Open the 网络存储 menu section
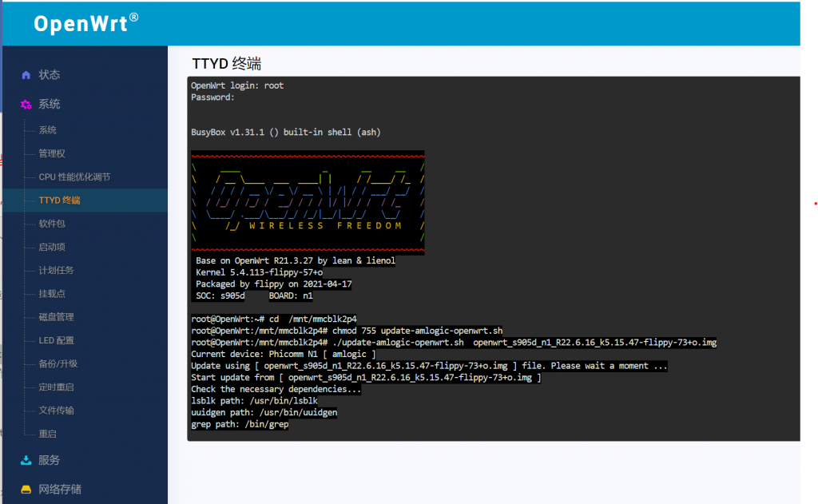This screenshot has width=818, height=504. click(x=60, y=489)
